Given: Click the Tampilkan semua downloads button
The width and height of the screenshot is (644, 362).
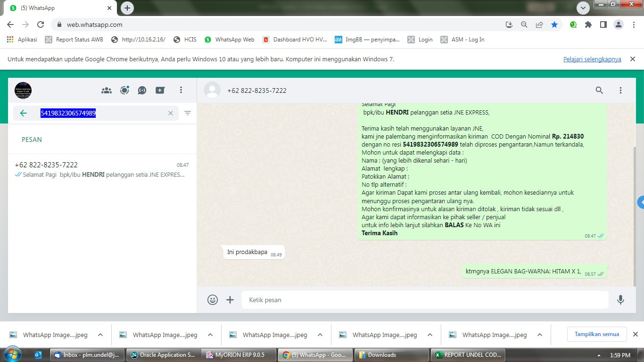Looking at the screenshot, I should tap(597, 334).
